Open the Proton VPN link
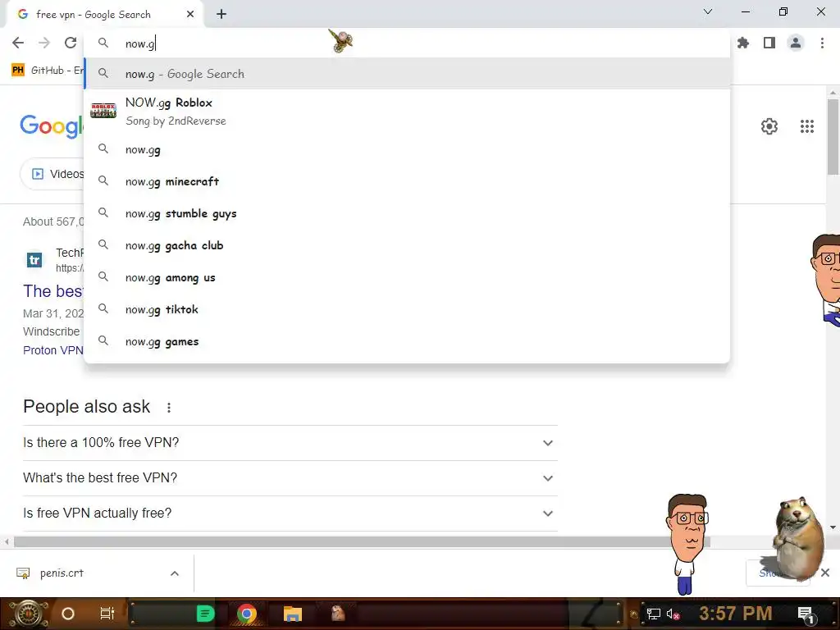The width and height of the screenshot is (840, 630). click(53, 350)
